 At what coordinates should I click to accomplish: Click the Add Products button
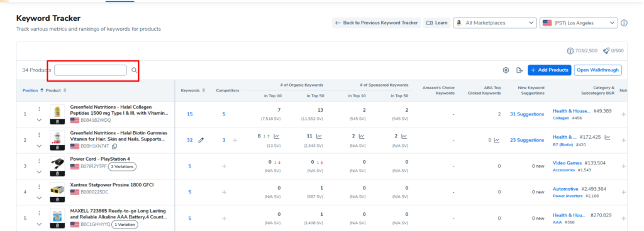pos(550,70)
